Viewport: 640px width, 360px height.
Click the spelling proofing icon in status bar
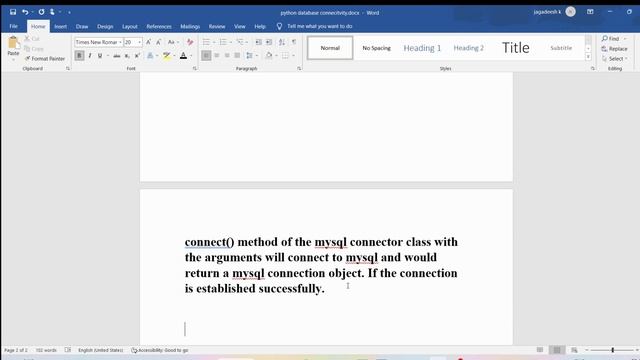click(x=68, y=350)
